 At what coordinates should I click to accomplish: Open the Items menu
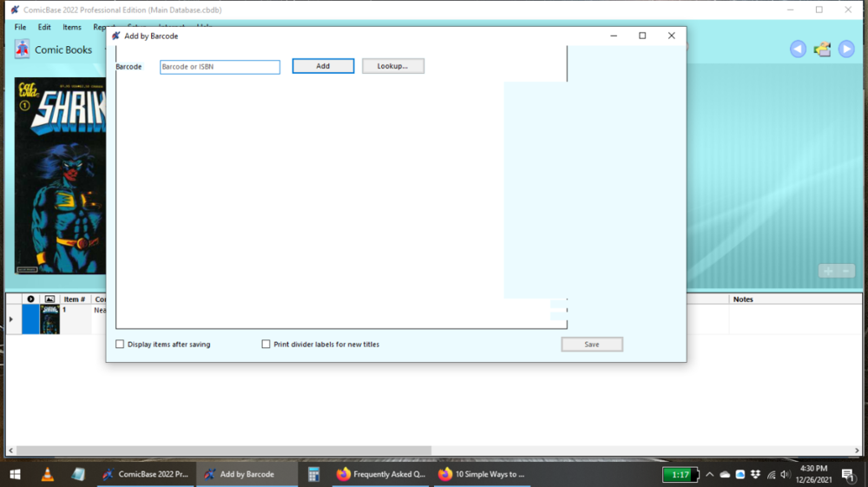[72, 28]
